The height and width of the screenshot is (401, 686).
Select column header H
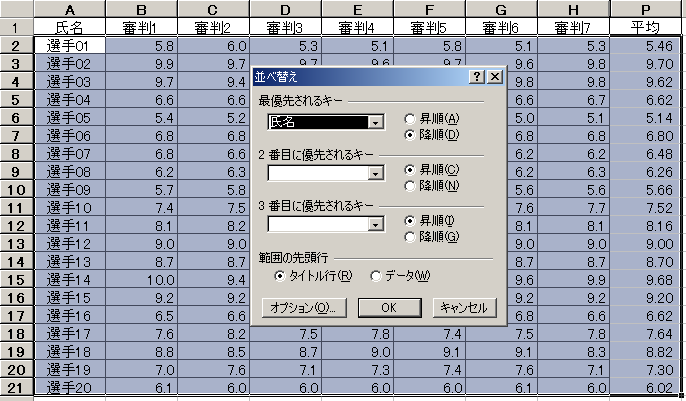coord(574,9)
